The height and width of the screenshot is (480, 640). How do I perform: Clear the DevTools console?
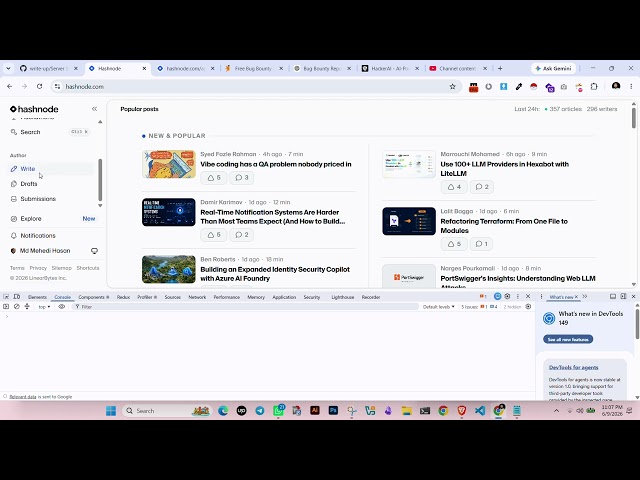[x=17, y=307]
